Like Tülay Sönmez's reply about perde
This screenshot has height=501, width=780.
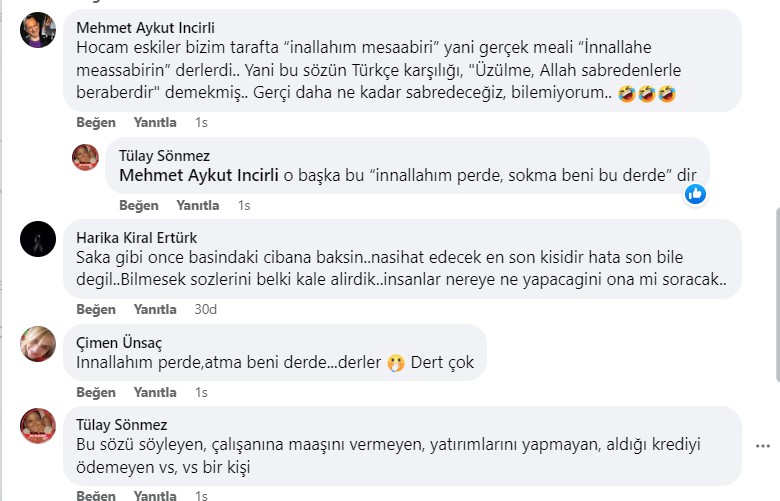139,205
